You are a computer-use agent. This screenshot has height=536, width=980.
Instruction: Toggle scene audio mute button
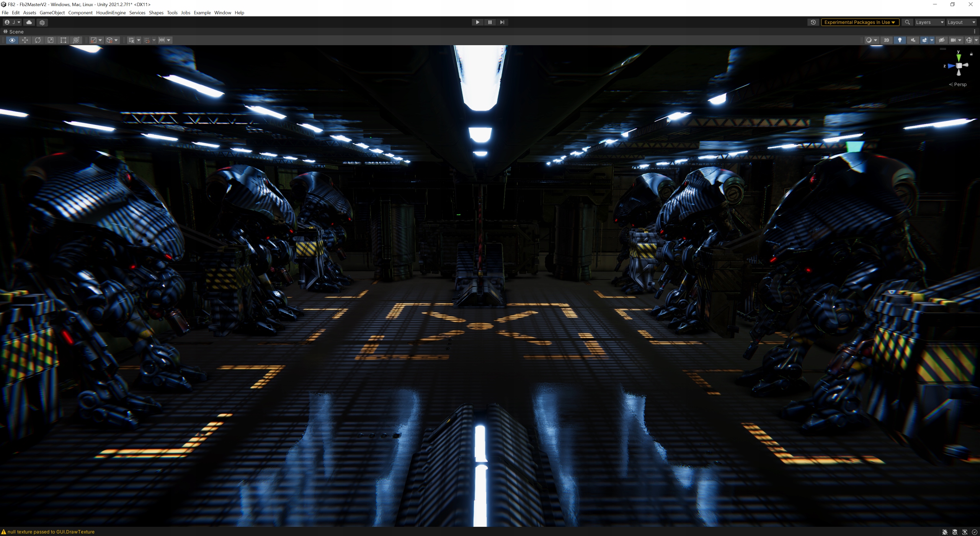[x=913, y=40]
